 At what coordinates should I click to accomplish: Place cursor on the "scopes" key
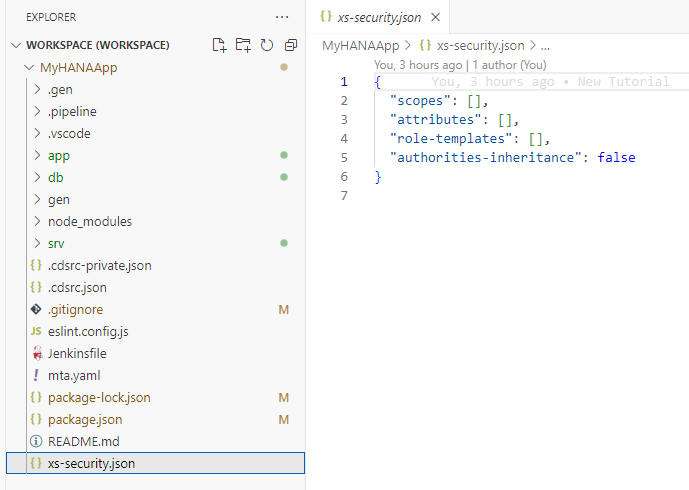pyautogui.click(x=420, y=101)
